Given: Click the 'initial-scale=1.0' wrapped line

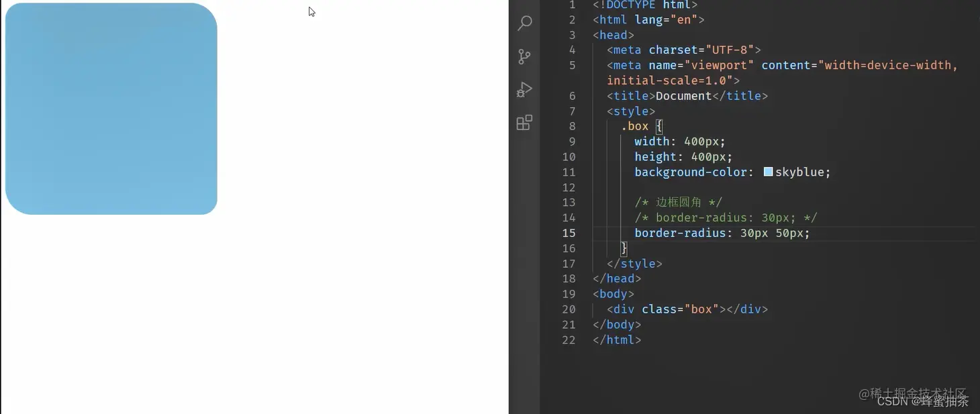Looking at the screenshot, I should [x=673, y=81].
